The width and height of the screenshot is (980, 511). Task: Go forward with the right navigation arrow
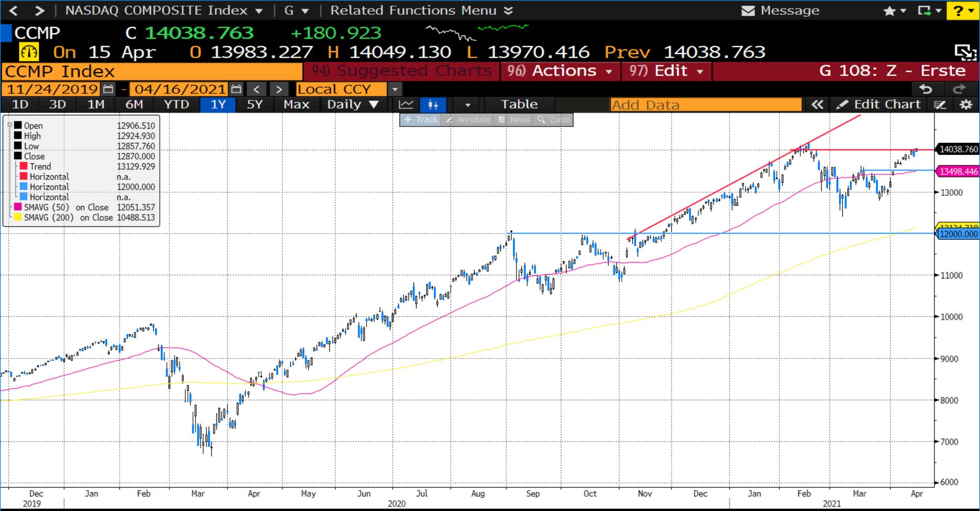pyautogui.click(x=40, y=10)
